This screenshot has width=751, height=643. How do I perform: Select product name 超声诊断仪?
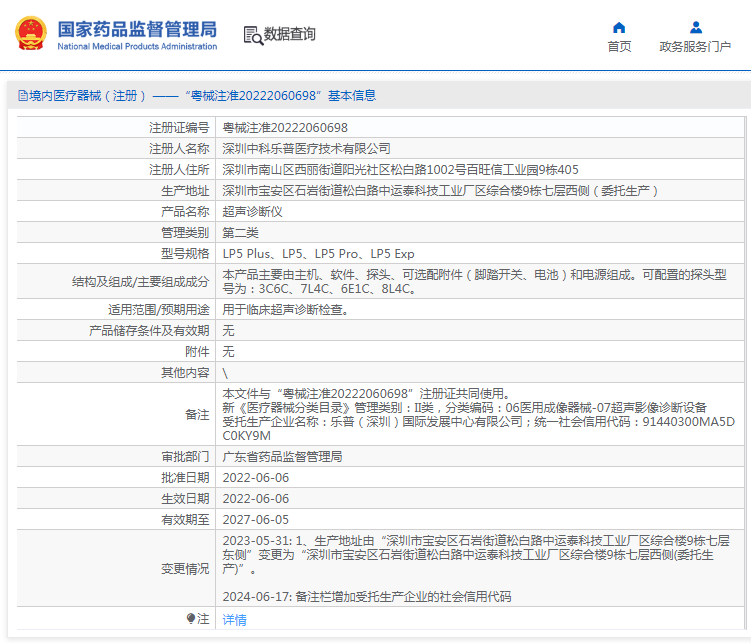point(252,212)
